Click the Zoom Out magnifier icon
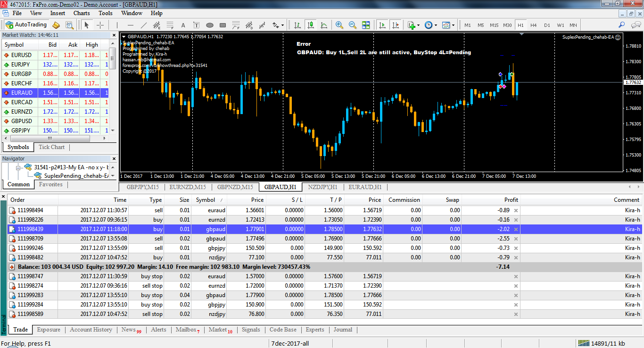This screenshot has width=644, height=348. point(352,25)
